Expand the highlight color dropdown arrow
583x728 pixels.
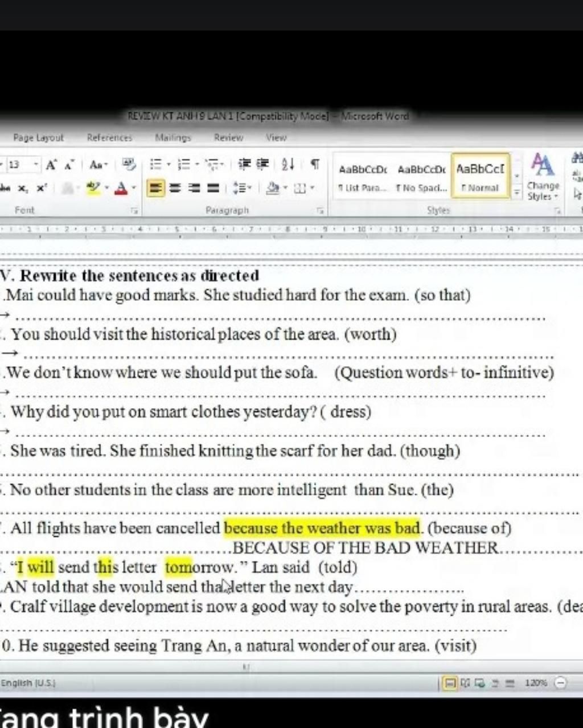tap(106, 187)
